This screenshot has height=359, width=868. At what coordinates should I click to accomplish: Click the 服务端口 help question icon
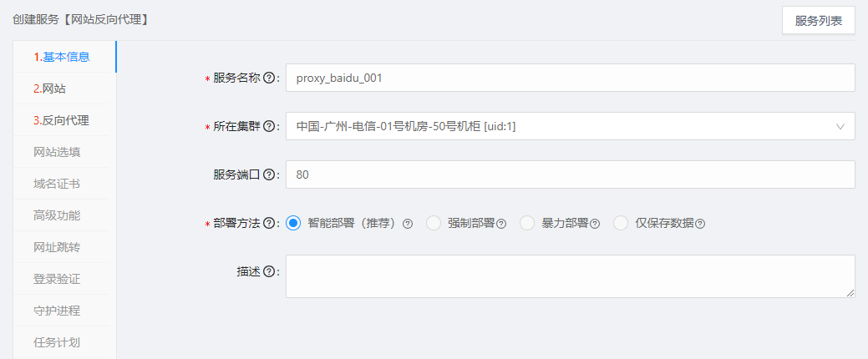(268, 174)
